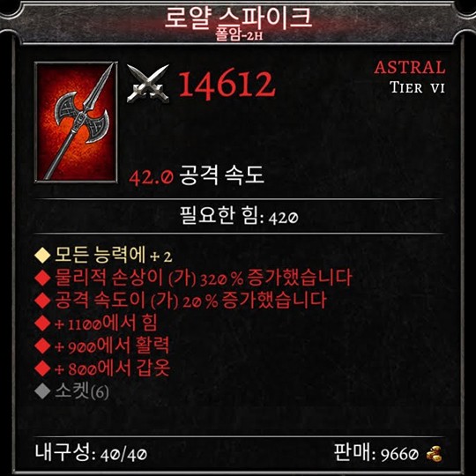Click the yellow diamond beside 모든 능력에 +2
476x476 pixels.
pyautogui.click(x=42, y=255)
